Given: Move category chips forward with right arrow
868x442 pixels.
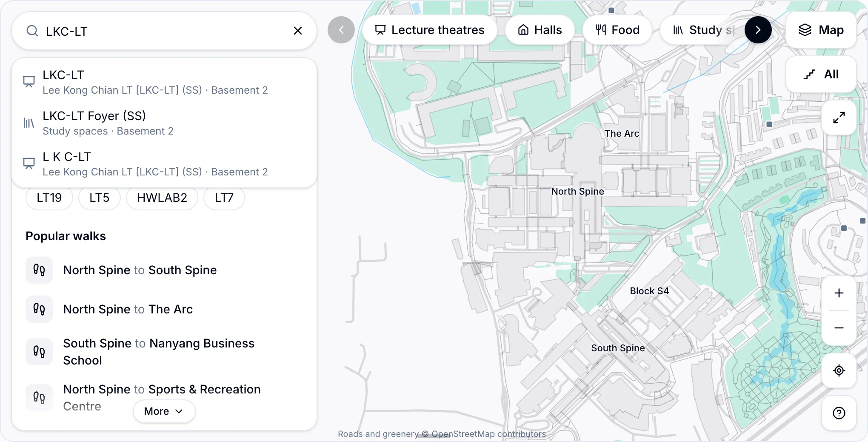Looking at the screenshot, I should coord(758,30).
